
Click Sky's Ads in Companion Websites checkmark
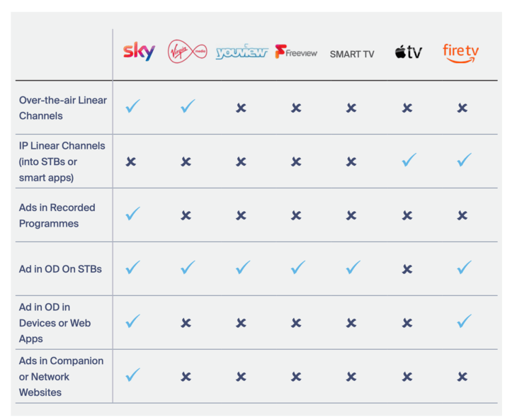click(x=132, y=375)
